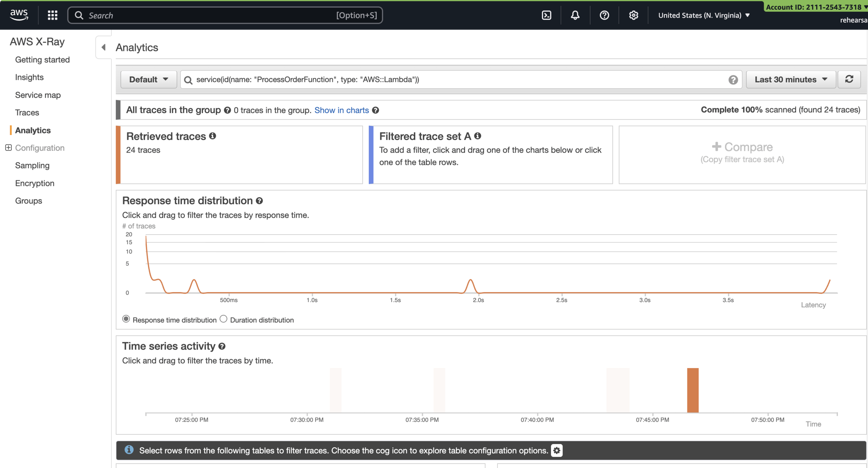This screenshot has height=468, width=868.
Task: Open Traces page from sidebar
Action: (27, 113)
